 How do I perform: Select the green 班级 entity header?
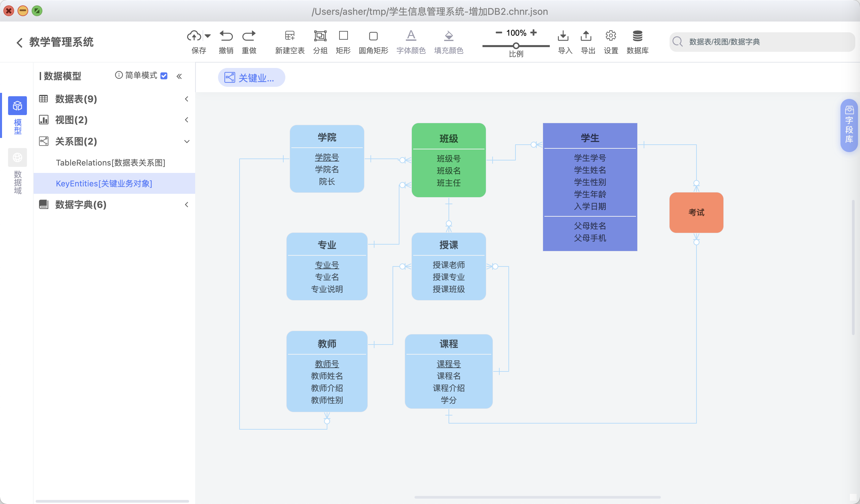tap(449, 138)
